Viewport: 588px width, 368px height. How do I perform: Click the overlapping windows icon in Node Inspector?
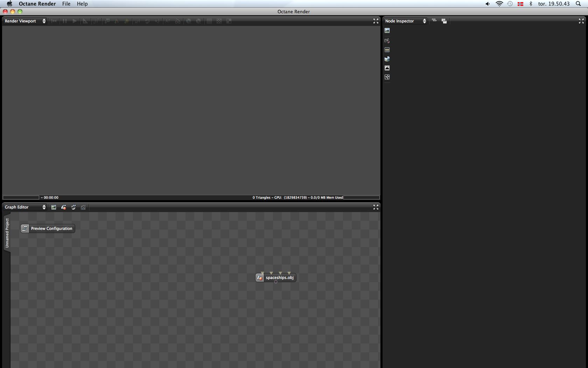point(444,21)
